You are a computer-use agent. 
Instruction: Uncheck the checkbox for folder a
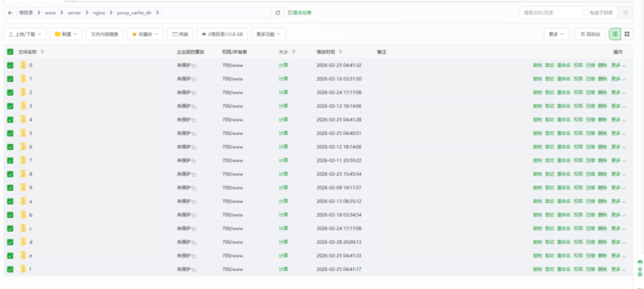[10, 201]
